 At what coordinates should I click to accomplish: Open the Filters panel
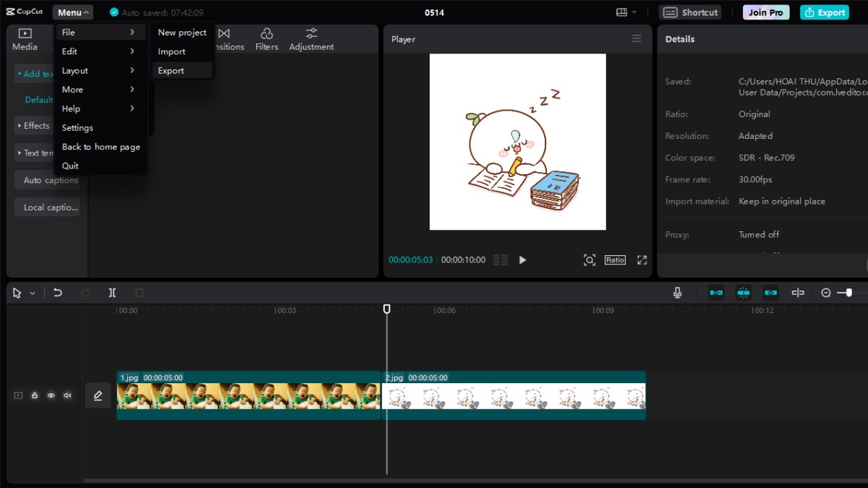(x=266, y=40)
